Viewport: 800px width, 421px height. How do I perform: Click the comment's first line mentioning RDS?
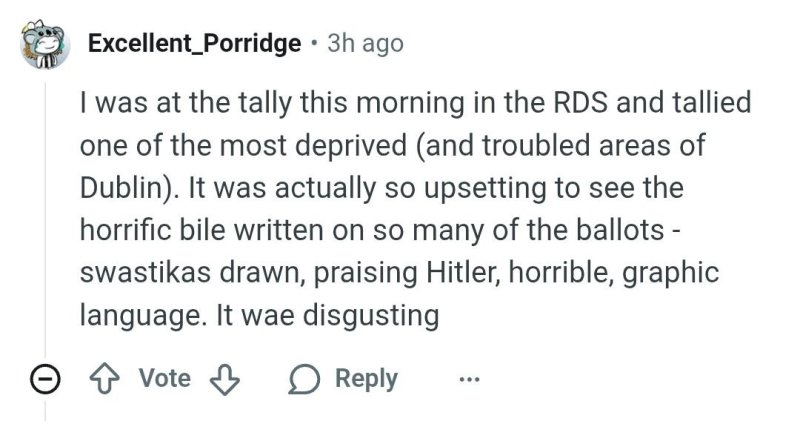[413, 103]
